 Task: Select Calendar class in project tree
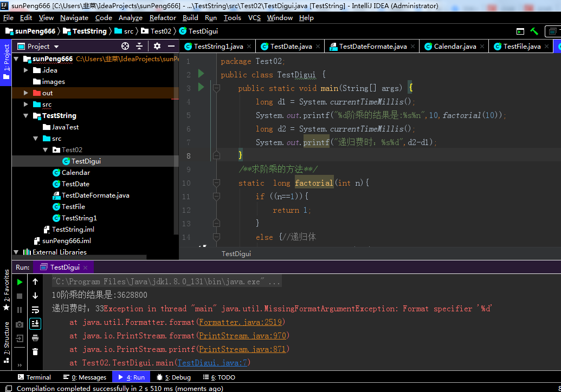(x=75, y=173)
